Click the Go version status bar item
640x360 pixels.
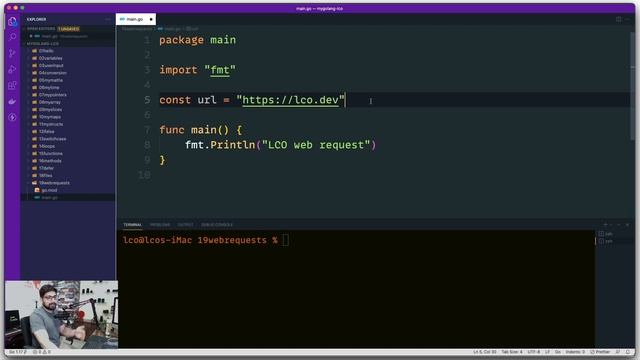click(x=18, y=352)
